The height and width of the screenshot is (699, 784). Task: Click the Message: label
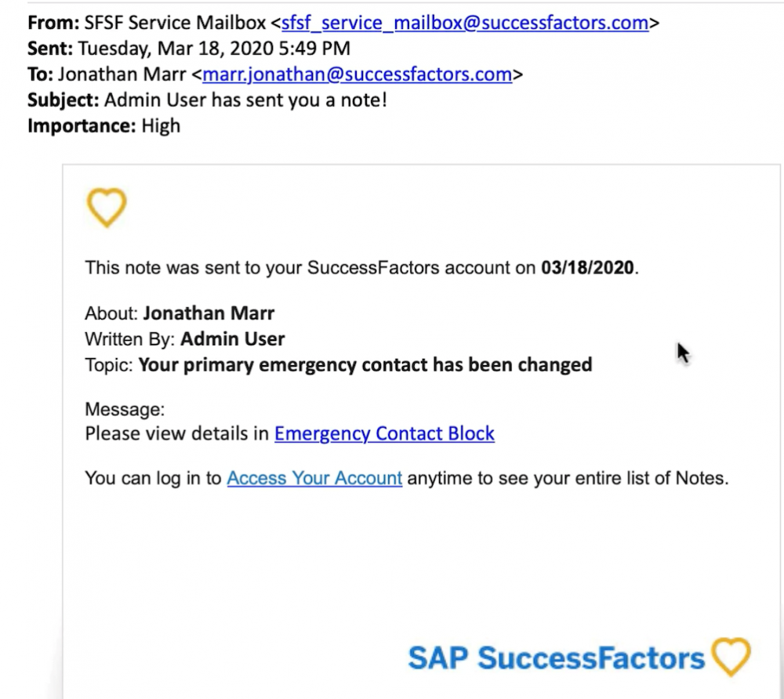125,409
